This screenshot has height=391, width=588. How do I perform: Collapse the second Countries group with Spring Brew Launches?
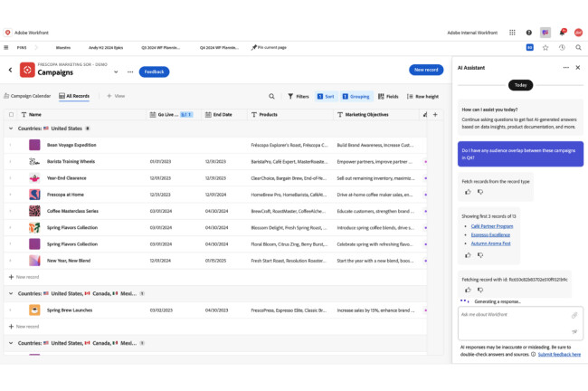pos(11,293)
